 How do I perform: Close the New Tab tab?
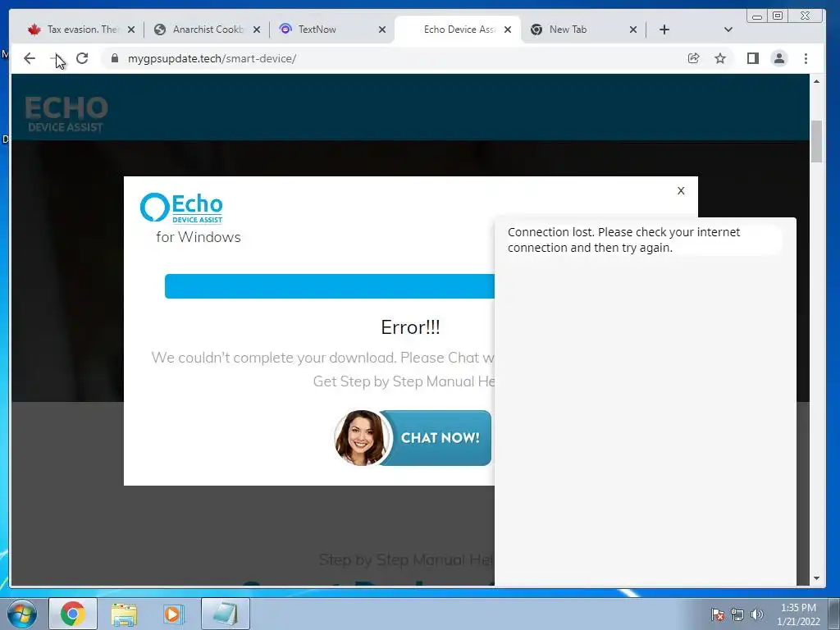click(x=633, y=30)
